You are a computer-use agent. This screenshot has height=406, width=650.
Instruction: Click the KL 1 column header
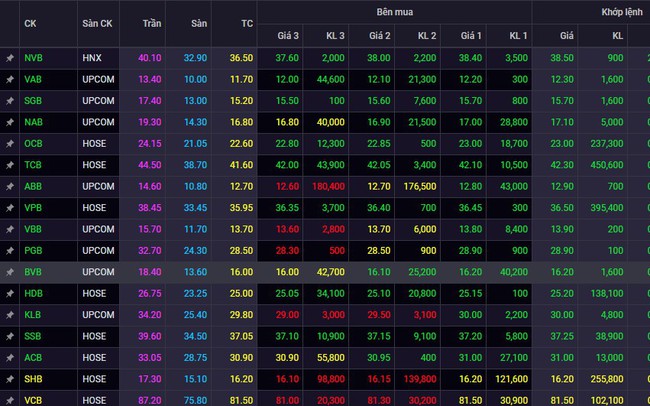[x=518, y=36]
